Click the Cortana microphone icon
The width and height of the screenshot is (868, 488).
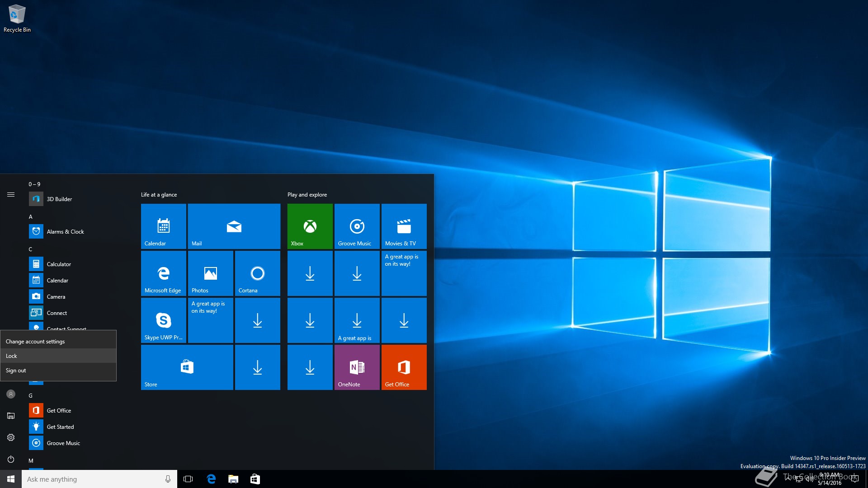point(168,479)
